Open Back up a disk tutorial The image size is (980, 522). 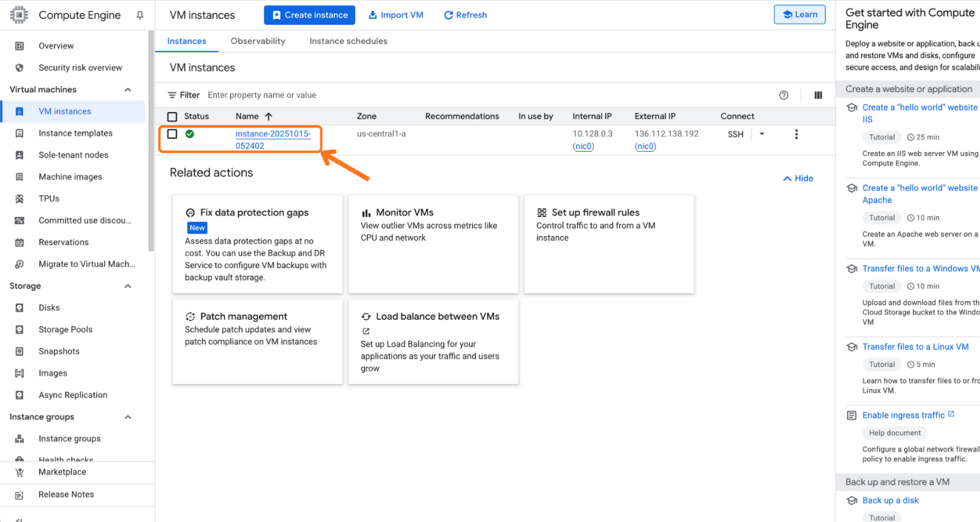[x=890, y=501]
